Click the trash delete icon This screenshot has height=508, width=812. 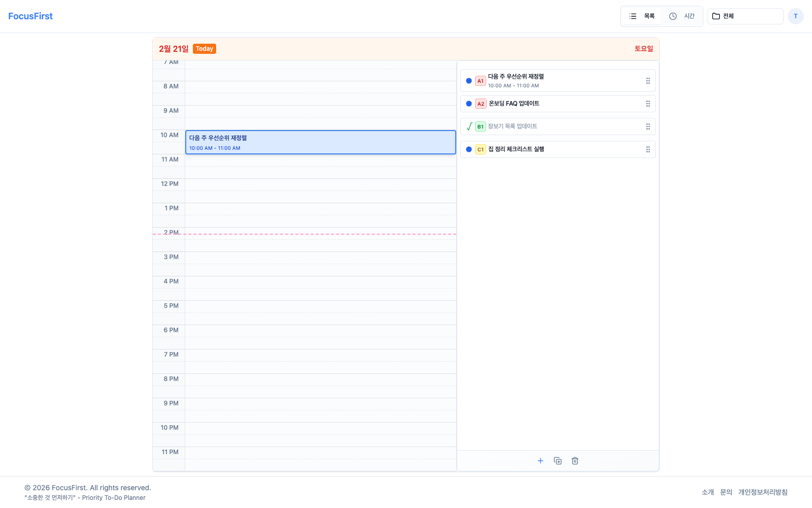(x=575, y=461)
